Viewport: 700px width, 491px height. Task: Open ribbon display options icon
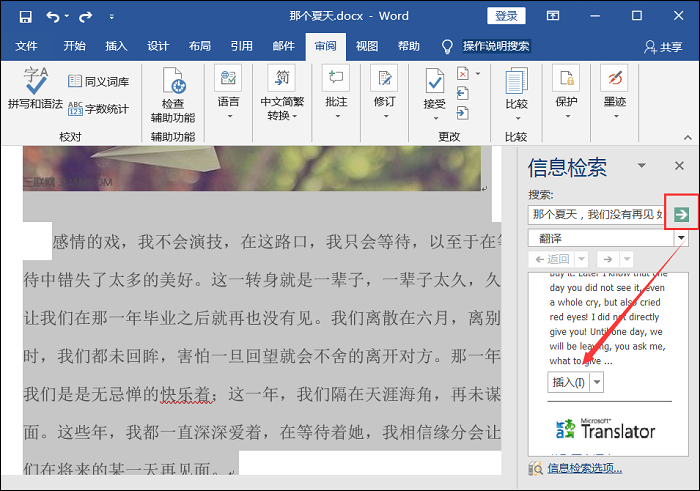pos(553,16)
